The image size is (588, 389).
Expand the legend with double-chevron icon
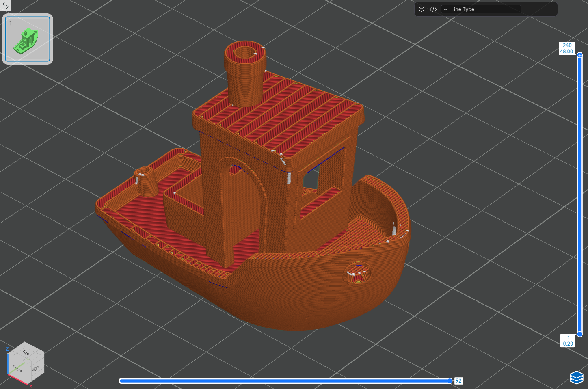coord(422,9)
